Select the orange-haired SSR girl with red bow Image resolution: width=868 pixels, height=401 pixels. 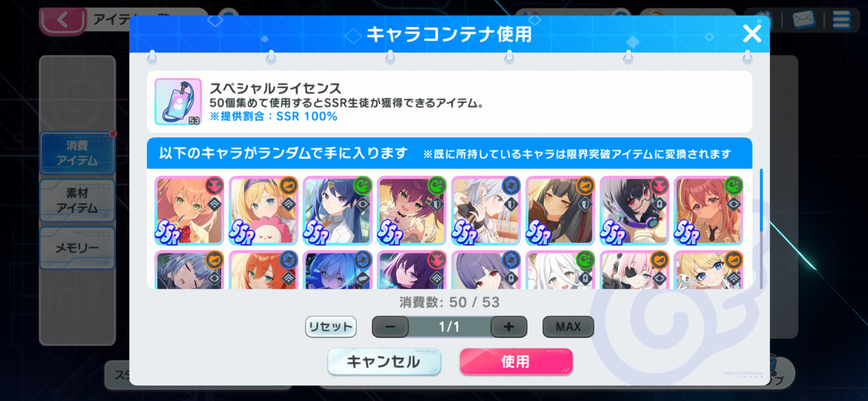click(x=189, y=211)
